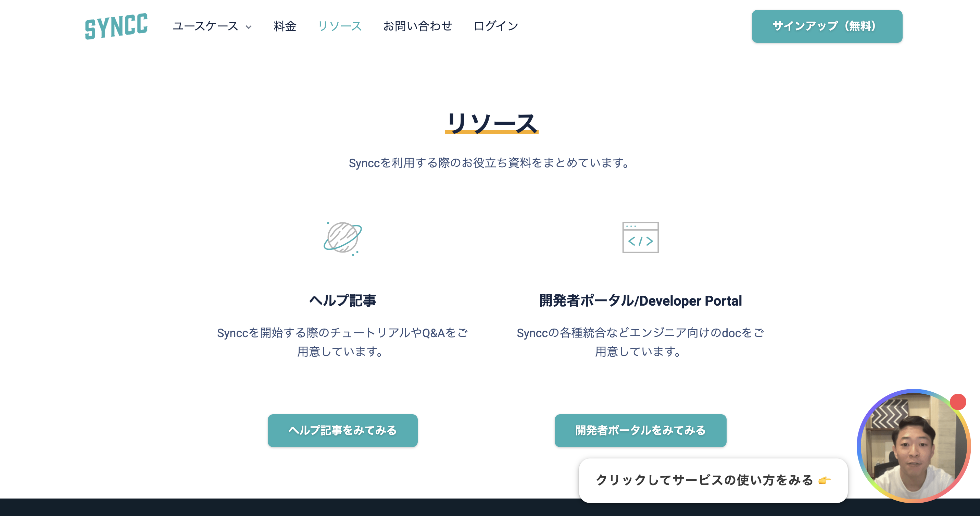Click the pointing hand emoji in popup
980x516 pixels.
click(824, 480)
